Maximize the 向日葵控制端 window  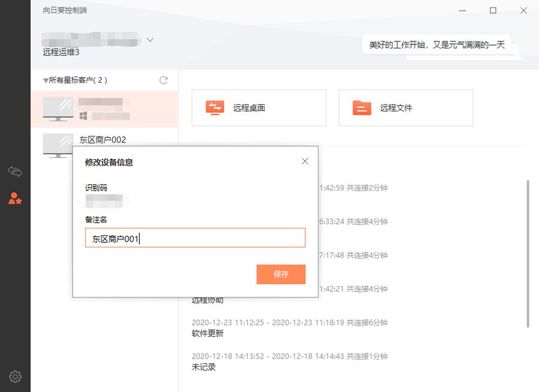point(493,11)
